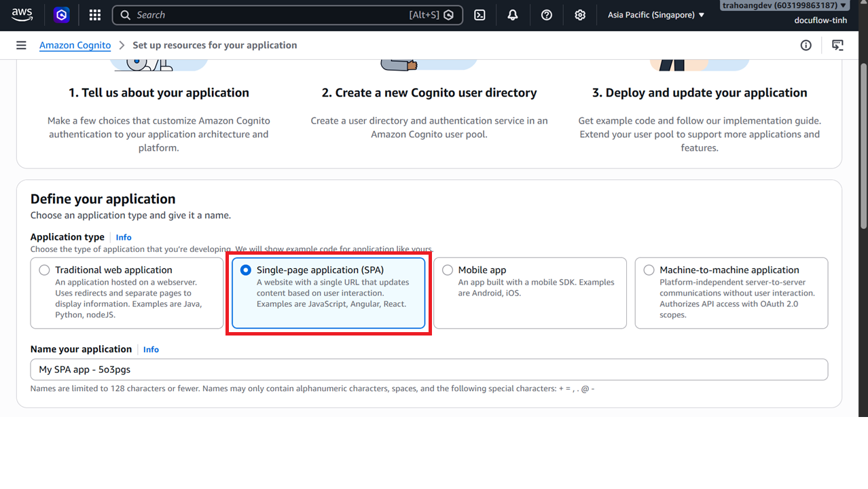This screenshot has height=489, width=868.
Task: Open the info circle panel icon
Action: coord(806,46)
